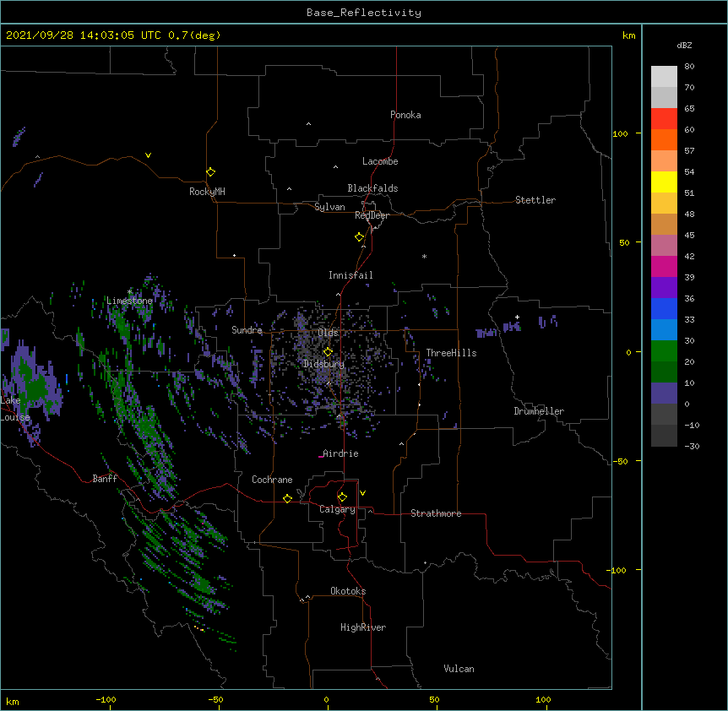Click the Airdrie city label
728x711 pixels.
click(340, 453)
